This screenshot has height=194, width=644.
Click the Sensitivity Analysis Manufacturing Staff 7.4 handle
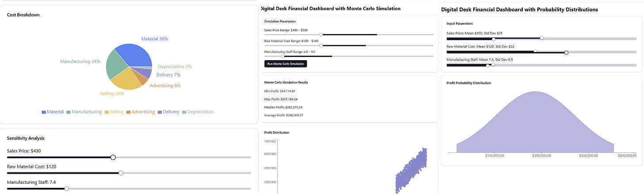tap(67, 189)
